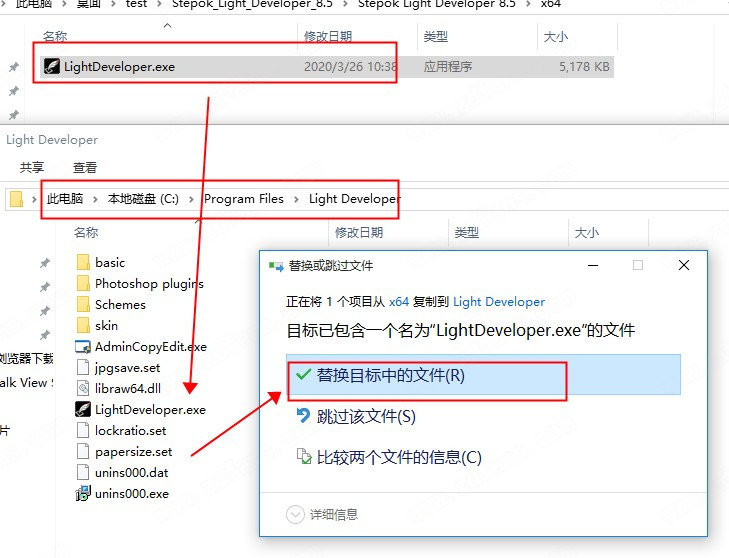Select the lockratio.set file icon

tap(83, 431)
